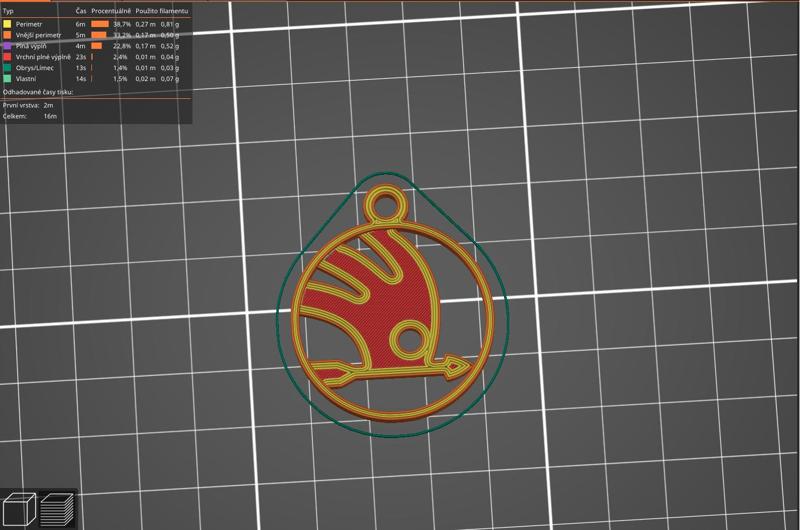This screenshot has height=530, width=800.
Task: Click the Plná výplň percentage bar
Action: (x=96, y=46)
